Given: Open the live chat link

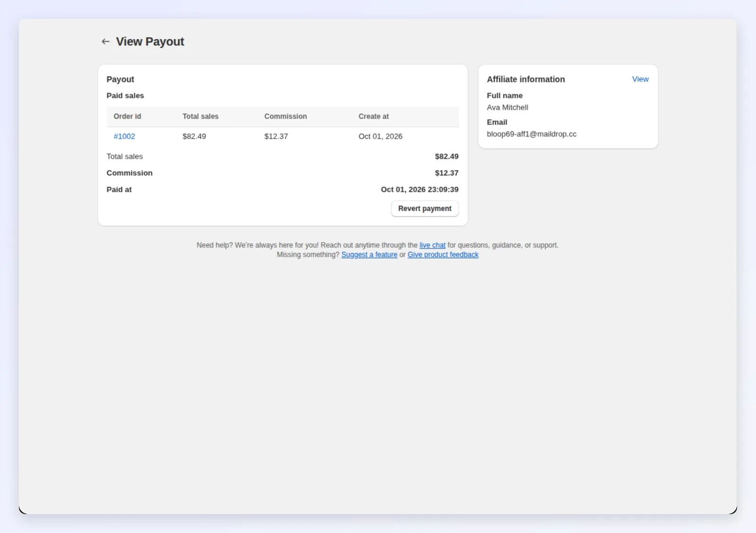Looking at the screenshot, I should click(432, 245).
